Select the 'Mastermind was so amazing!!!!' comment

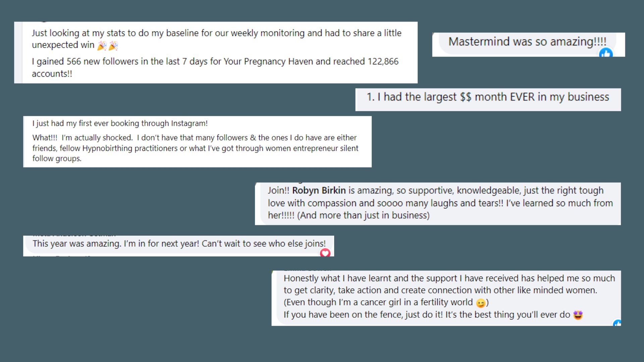(x=527, y=42)
